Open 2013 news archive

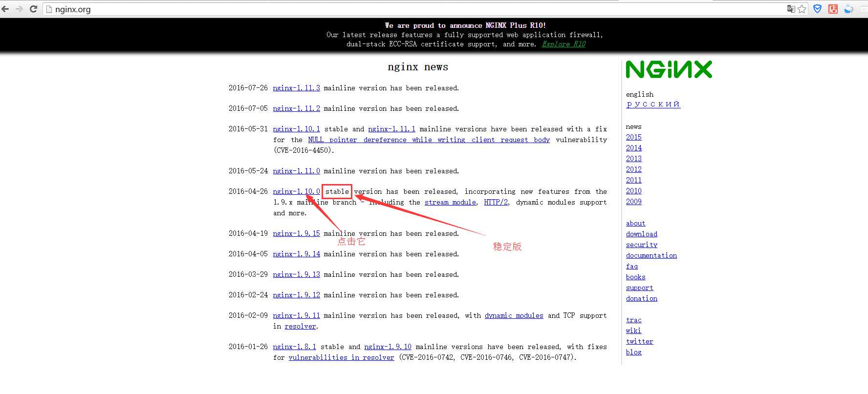pos(633,159)
